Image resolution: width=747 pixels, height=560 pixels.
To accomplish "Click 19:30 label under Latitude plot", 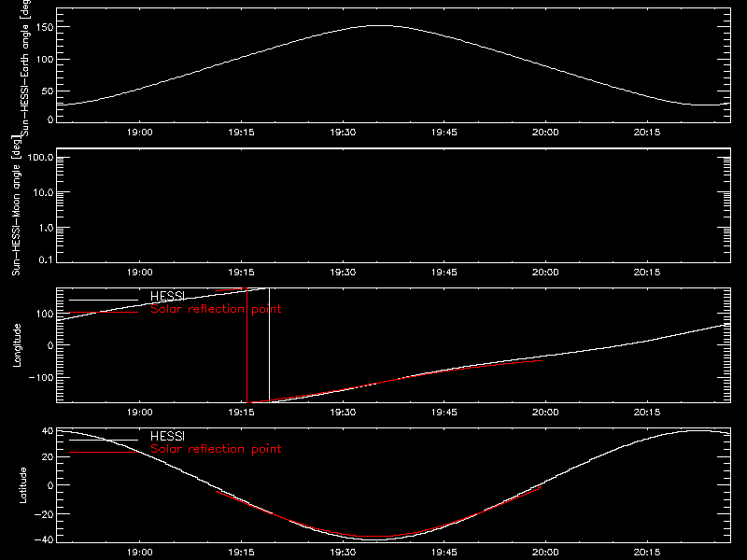I will (343, 553).
